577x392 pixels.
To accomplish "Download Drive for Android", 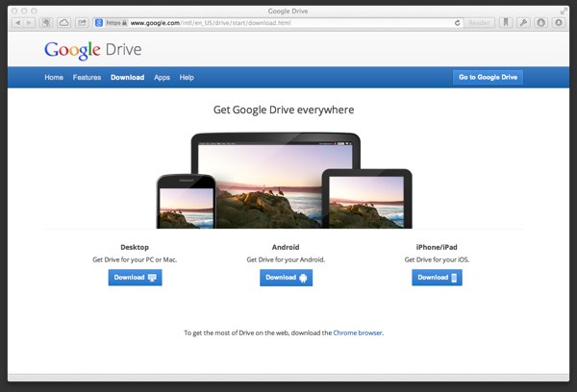I will pos(287,278).
